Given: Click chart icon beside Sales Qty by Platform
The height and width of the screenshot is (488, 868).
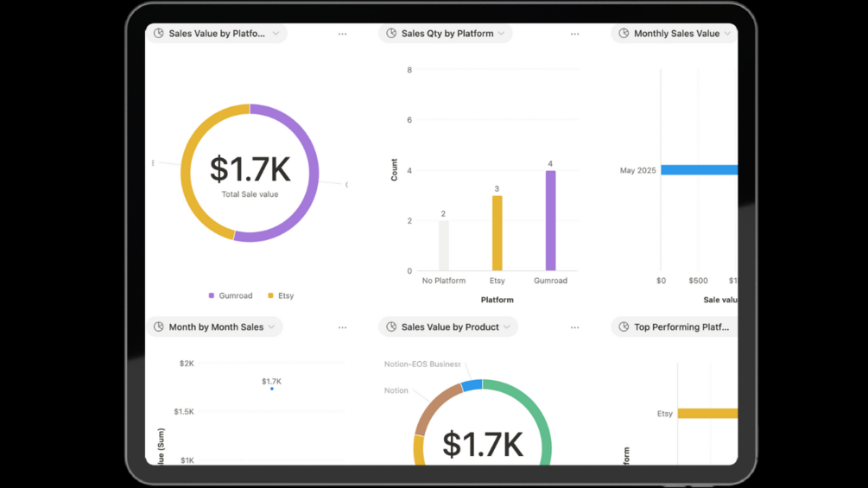Looking at the screenshot, I should coord(391,33).
